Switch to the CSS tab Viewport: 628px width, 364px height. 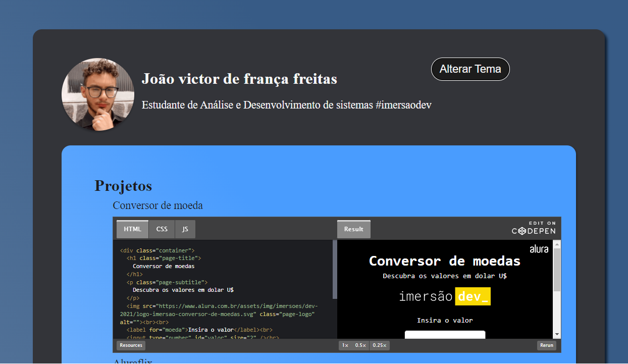(x=162, y=229)
